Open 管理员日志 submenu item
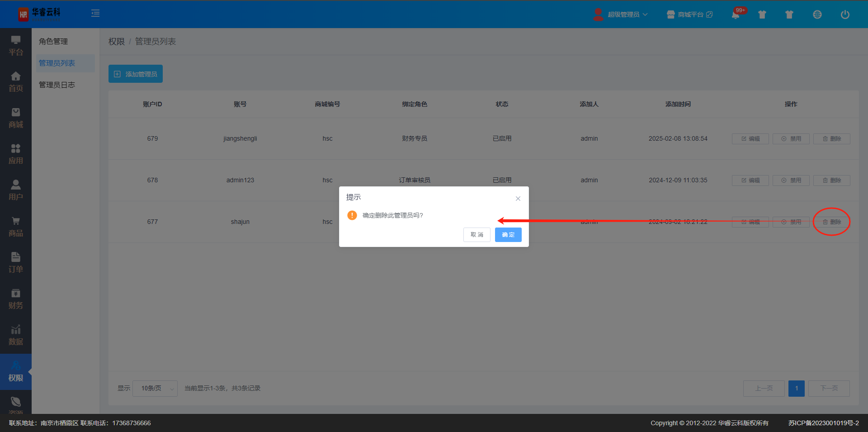The image size is (868, 432). [57, 85]
